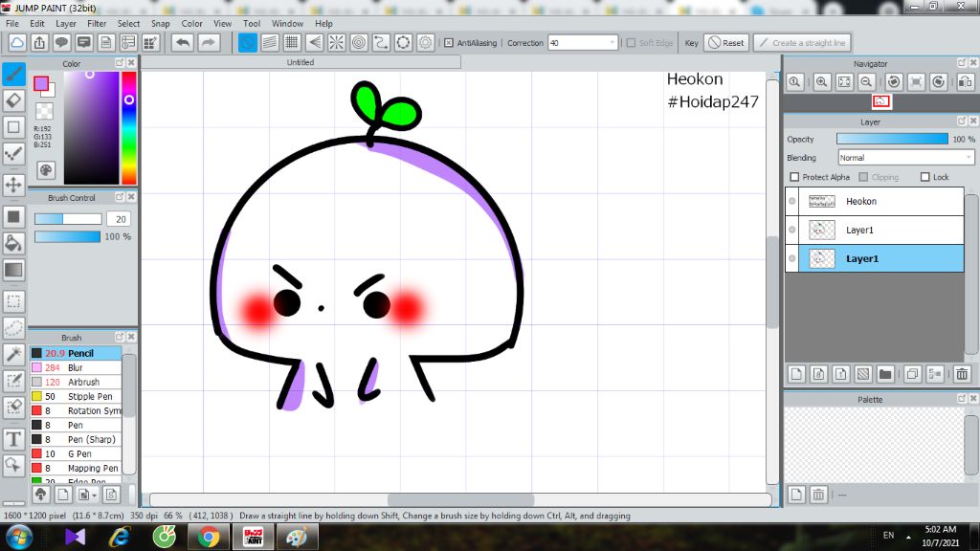
Task: Click the Undo arrow in toolbar
Action: tap(183, 42)
